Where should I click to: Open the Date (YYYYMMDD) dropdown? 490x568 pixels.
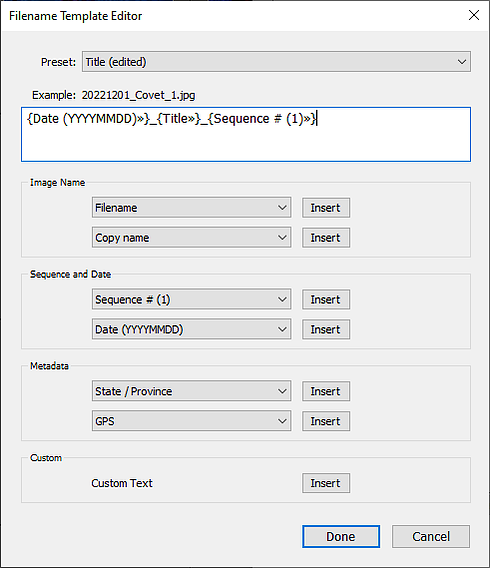click(192, 329)
